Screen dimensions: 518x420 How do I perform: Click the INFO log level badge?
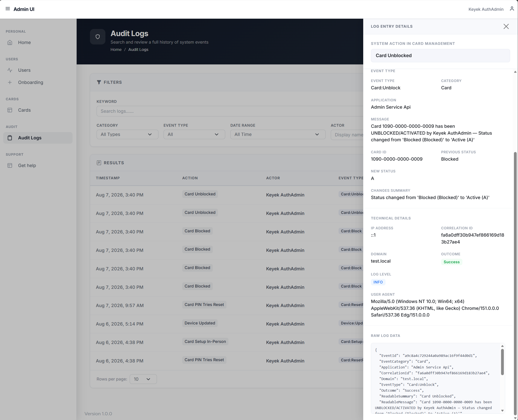click(x=378, y=282)
